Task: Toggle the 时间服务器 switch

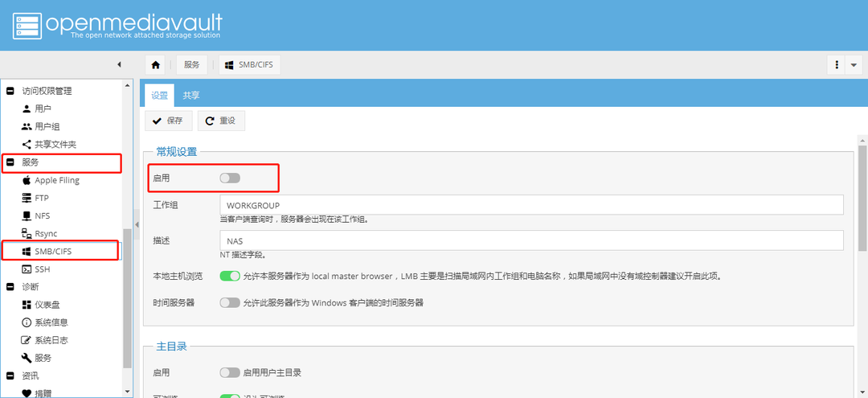Action: click(x=230, y=303)
